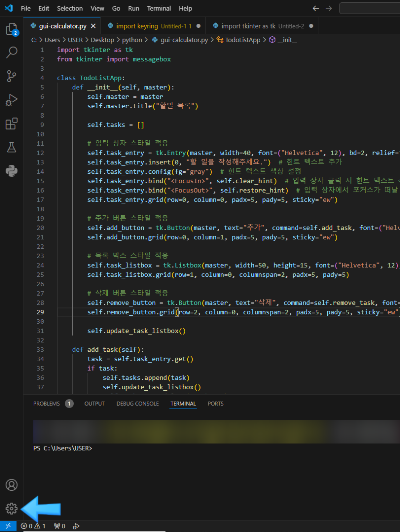400x532 pixels.
Task: Toggle the PROBLEMS panel showing 1 issue
Action: click(53, 403)
